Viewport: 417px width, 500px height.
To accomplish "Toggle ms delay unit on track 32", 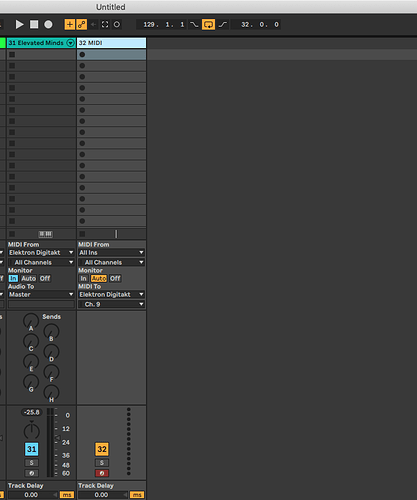I will point(137,495).
